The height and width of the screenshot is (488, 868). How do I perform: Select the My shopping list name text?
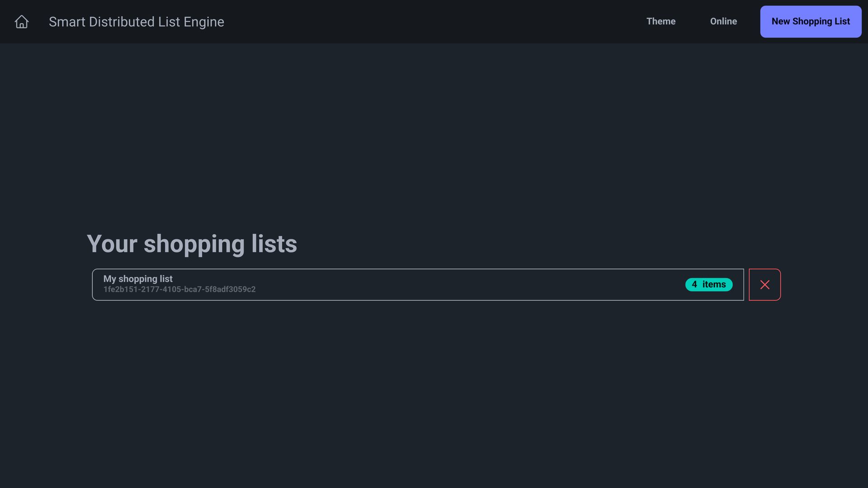(137, 279)
